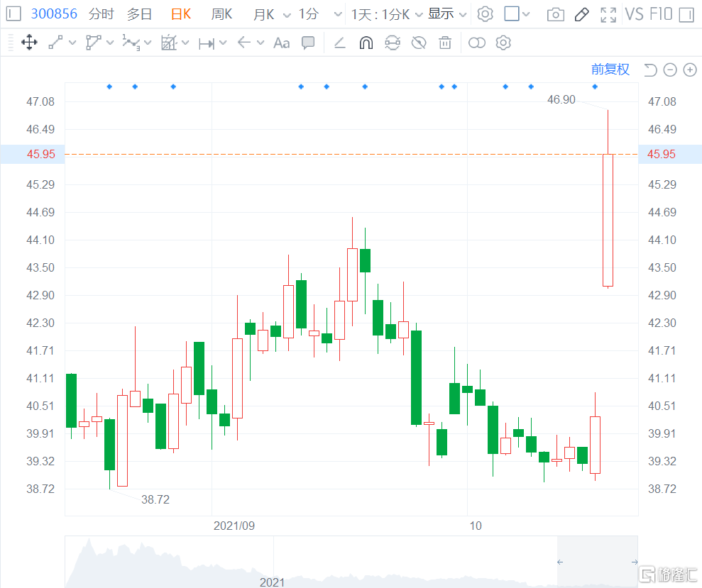The width and height of the screenshot is (702, 588).
Task: Select the 周K tab
Action: (x=221, y=14)
